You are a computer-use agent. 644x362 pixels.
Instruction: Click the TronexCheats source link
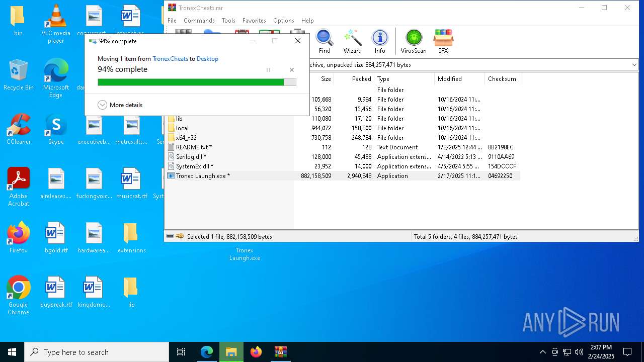[x=170, y=59]
